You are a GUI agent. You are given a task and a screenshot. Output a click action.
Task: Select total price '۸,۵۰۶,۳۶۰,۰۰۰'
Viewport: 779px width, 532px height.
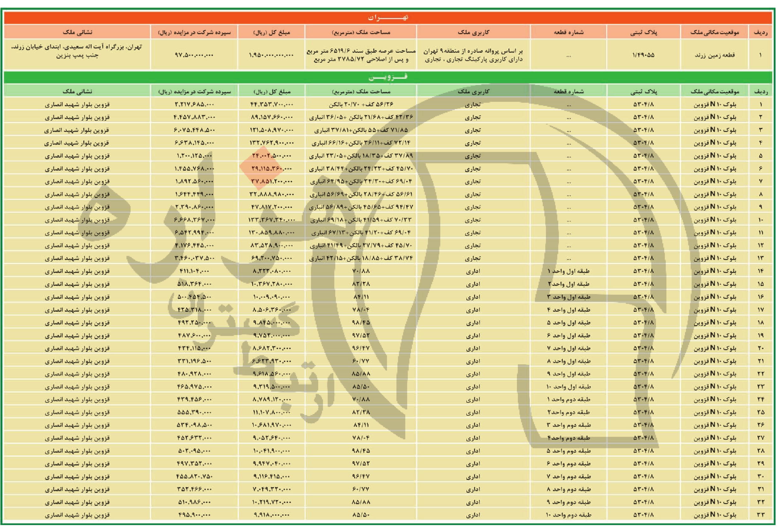click(x=271, y=309)
